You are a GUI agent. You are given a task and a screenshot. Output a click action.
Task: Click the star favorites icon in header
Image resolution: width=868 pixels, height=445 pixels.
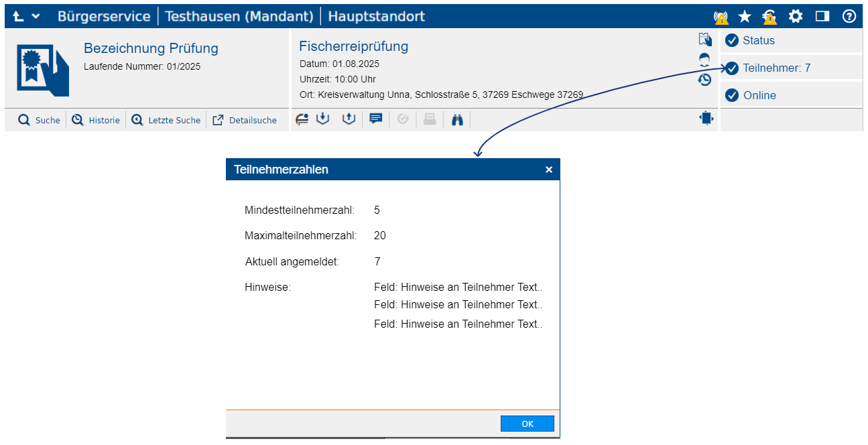pos(745,17)
